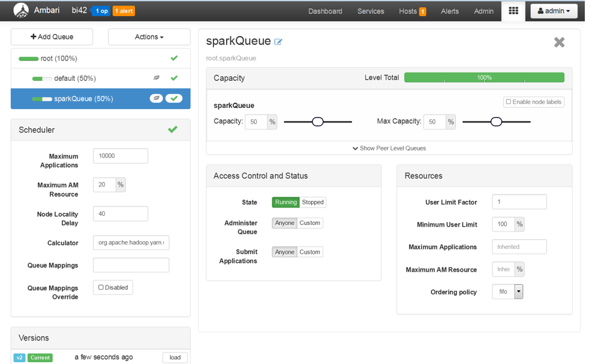The height and width of the screenshot is (364, 601).
Task: Open the Hosts menu
Action: 408,11
